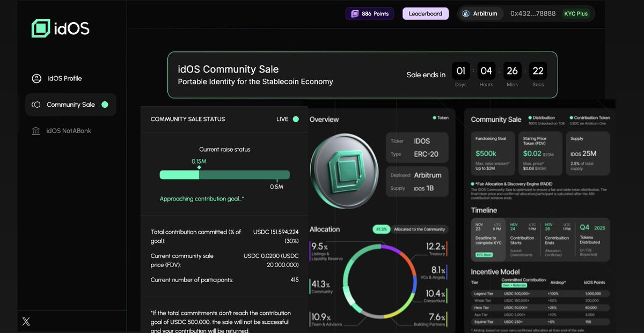Open the Leaderboard
The width and height of the screenshot is (644, 333).
[x=425, y=13]
